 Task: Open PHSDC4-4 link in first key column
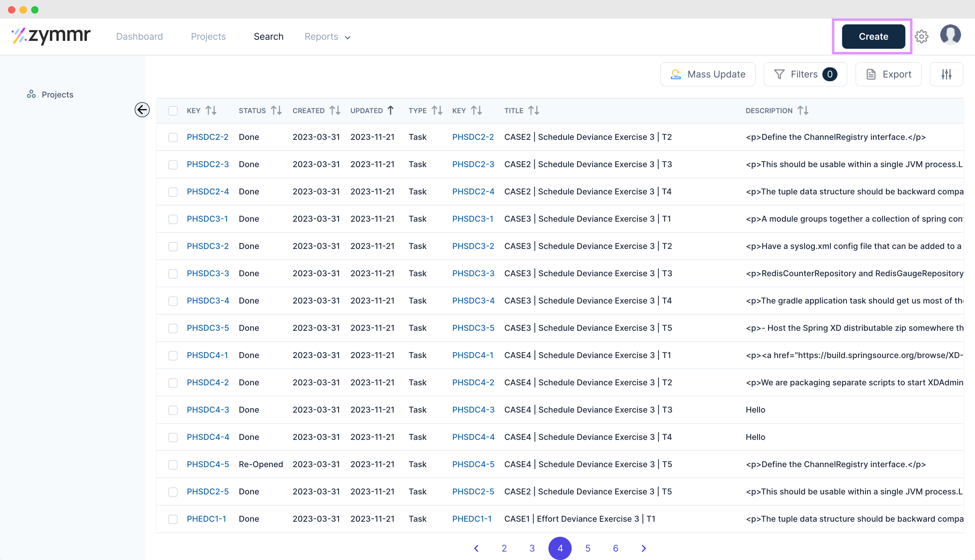point(208,437)
